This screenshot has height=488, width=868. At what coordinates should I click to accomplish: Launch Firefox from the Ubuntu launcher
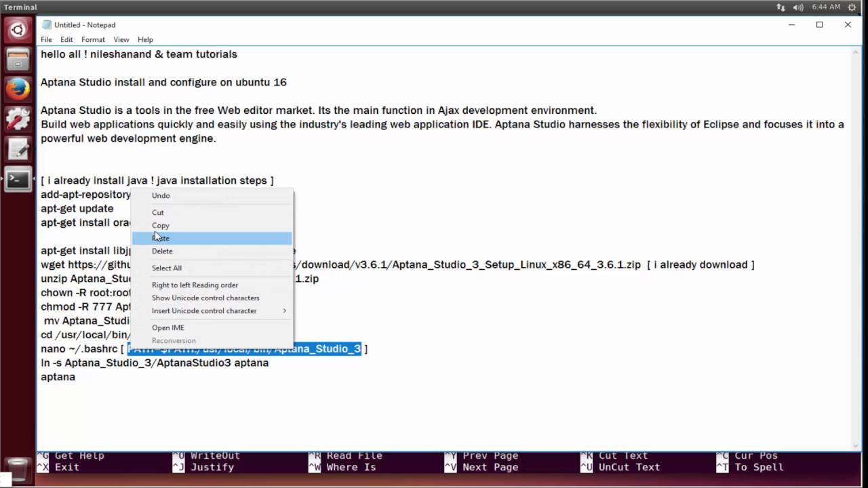click(x=18, y=89)
